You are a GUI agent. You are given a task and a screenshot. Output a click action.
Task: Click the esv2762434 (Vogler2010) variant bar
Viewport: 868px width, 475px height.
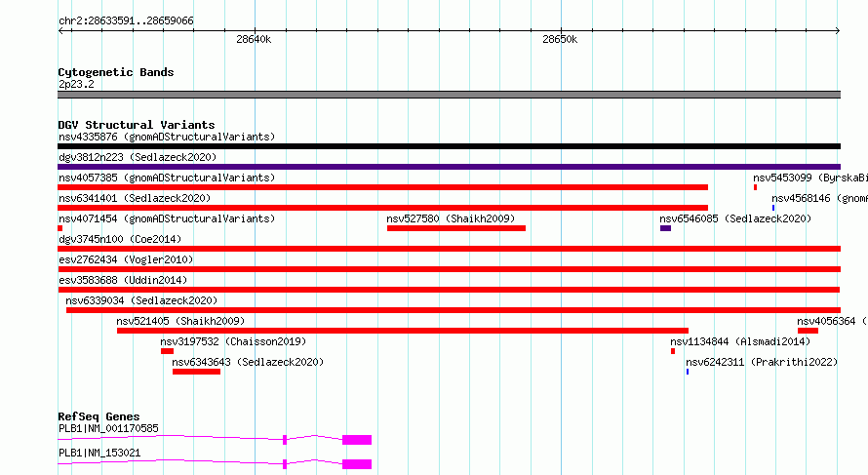click(x=449, y=269)
